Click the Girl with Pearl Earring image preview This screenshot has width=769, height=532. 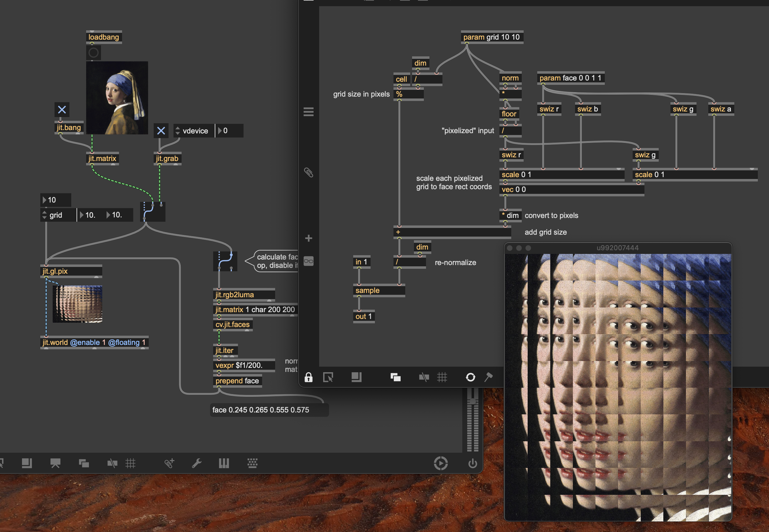[117, 98]
